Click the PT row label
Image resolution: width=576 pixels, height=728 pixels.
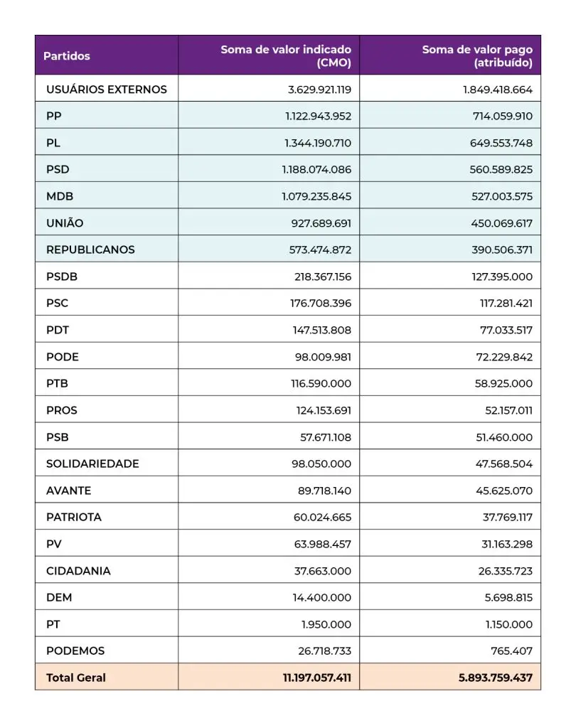53,624
